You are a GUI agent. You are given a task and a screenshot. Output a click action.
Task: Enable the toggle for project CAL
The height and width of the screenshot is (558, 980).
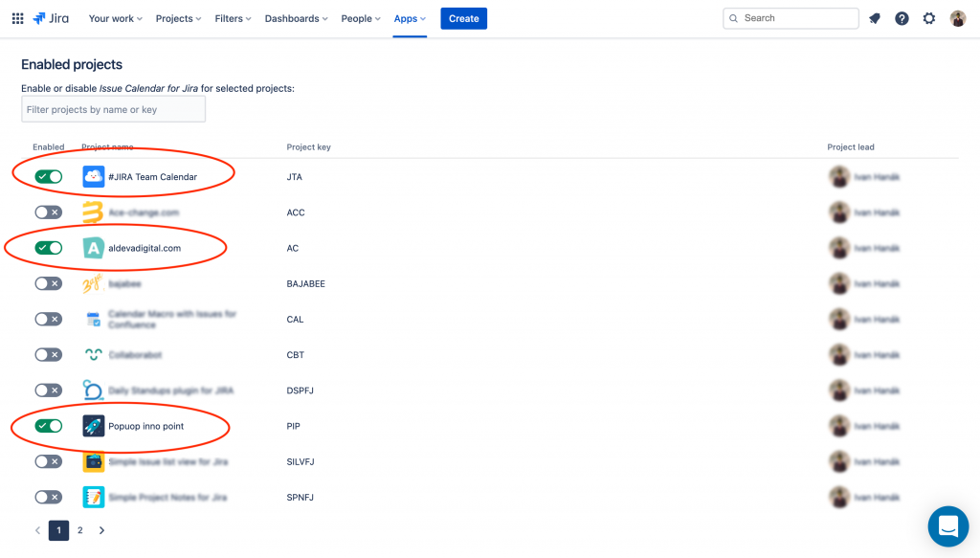point(48,320)
